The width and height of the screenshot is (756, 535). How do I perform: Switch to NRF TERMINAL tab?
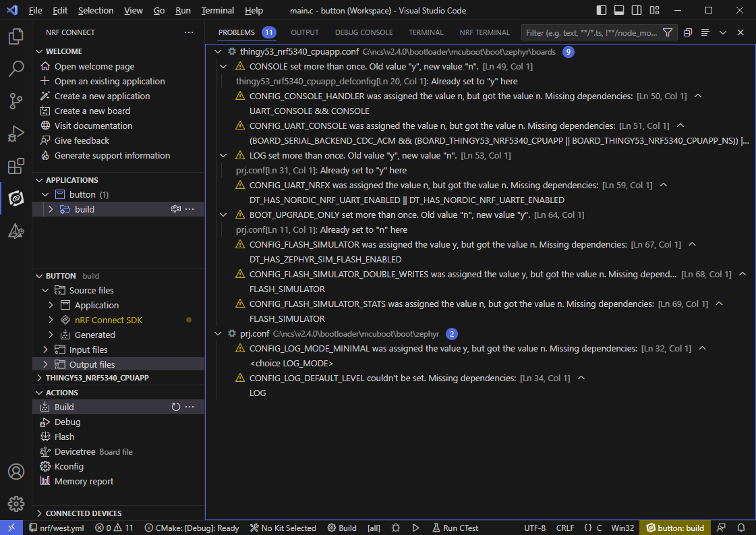coord(484,32)
